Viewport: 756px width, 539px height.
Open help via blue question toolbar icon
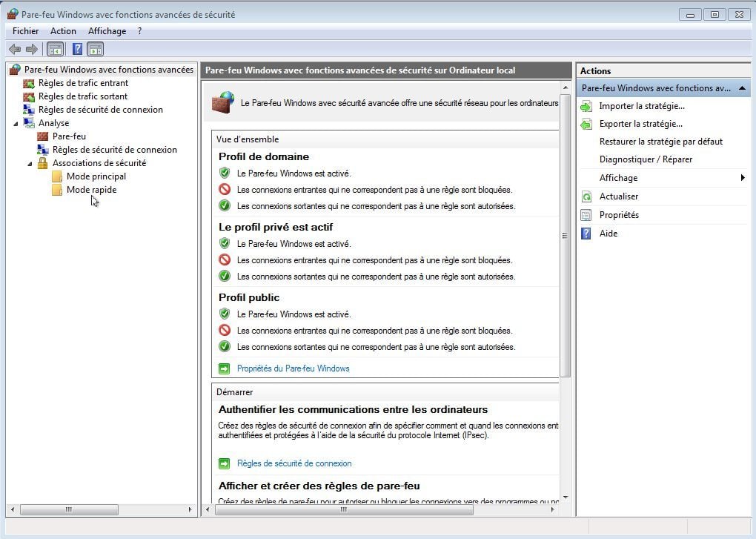(77, 49)
